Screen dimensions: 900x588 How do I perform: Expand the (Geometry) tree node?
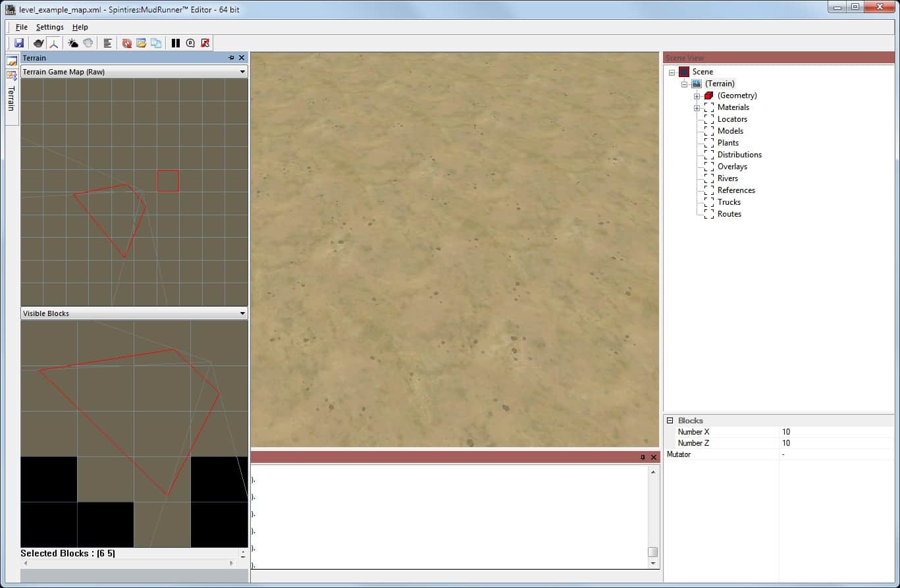click(697, 96)
